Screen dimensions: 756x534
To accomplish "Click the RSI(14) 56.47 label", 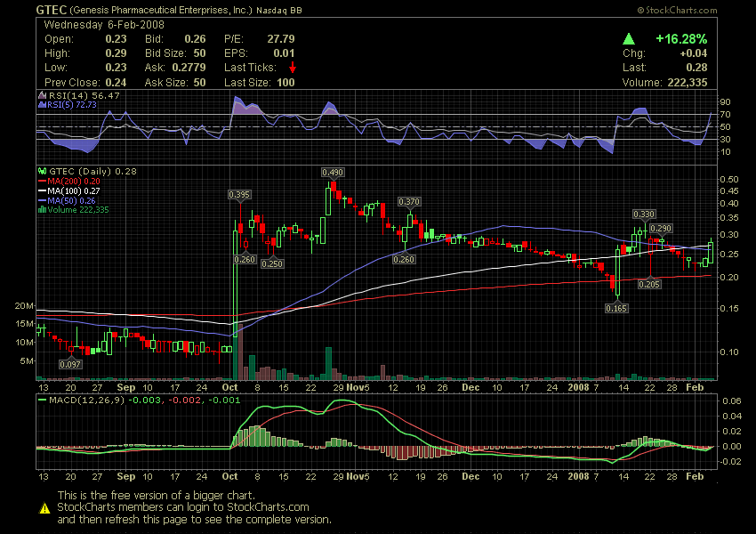I will (x=84, y=95).
